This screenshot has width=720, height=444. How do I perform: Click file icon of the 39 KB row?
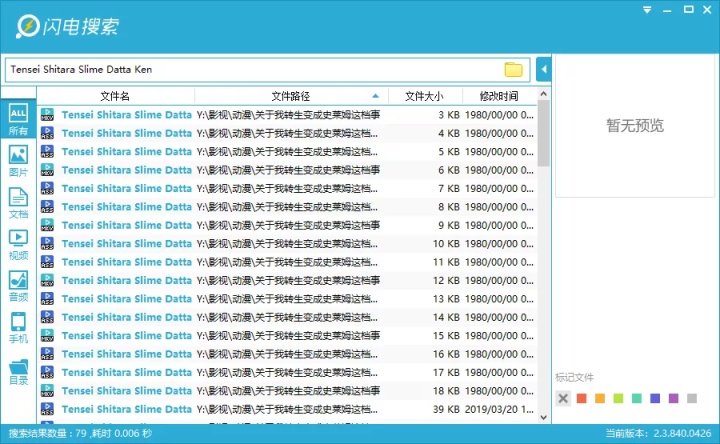click(x=47, y=409)
